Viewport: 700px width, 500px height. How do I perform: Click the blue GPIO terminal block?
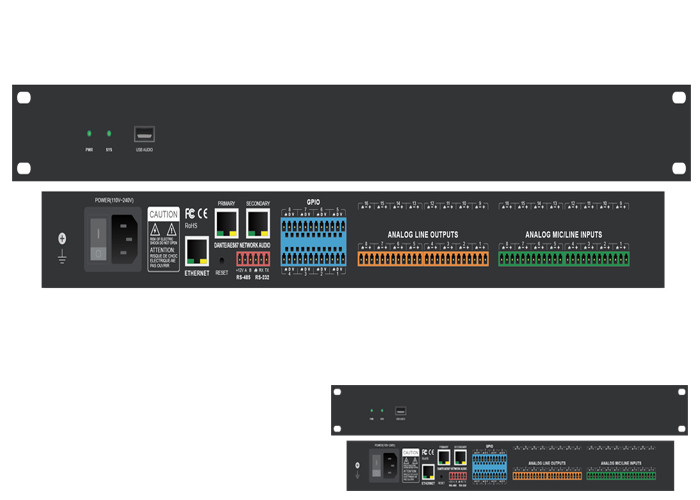coord(313,242)
